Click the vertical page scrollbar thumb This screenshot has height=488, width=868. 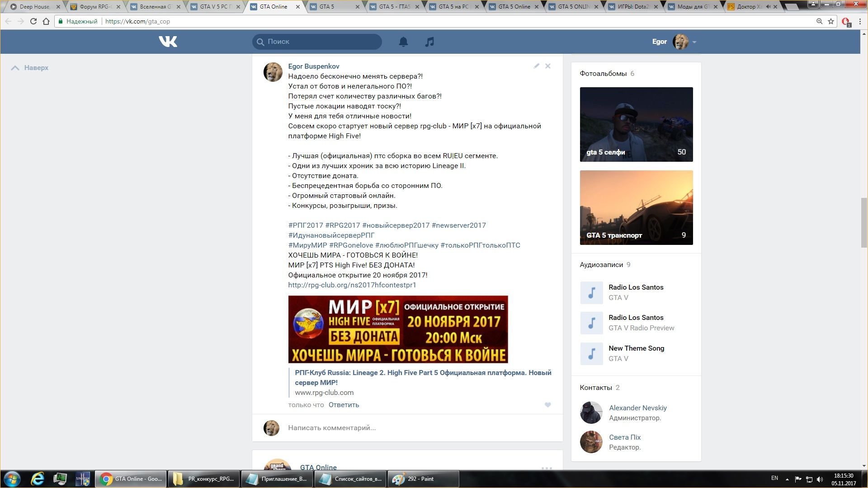pos(864,222)
